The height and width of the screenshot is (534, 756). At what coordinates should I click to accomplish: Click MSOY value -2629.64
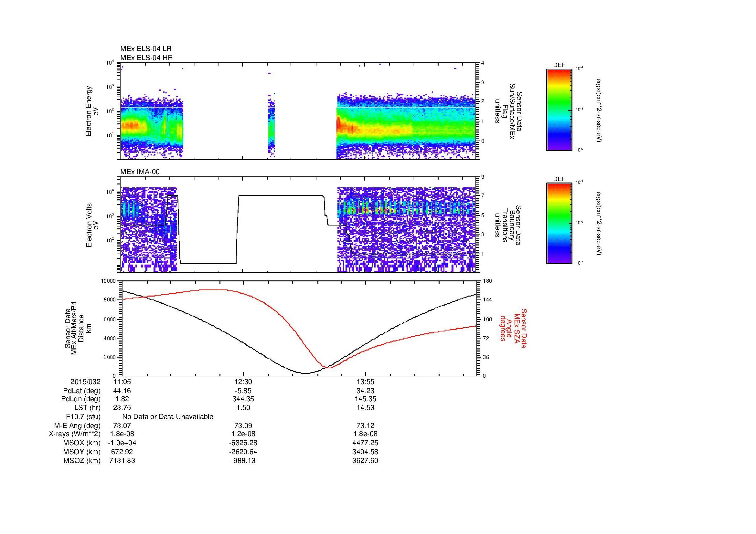(243, 452)
